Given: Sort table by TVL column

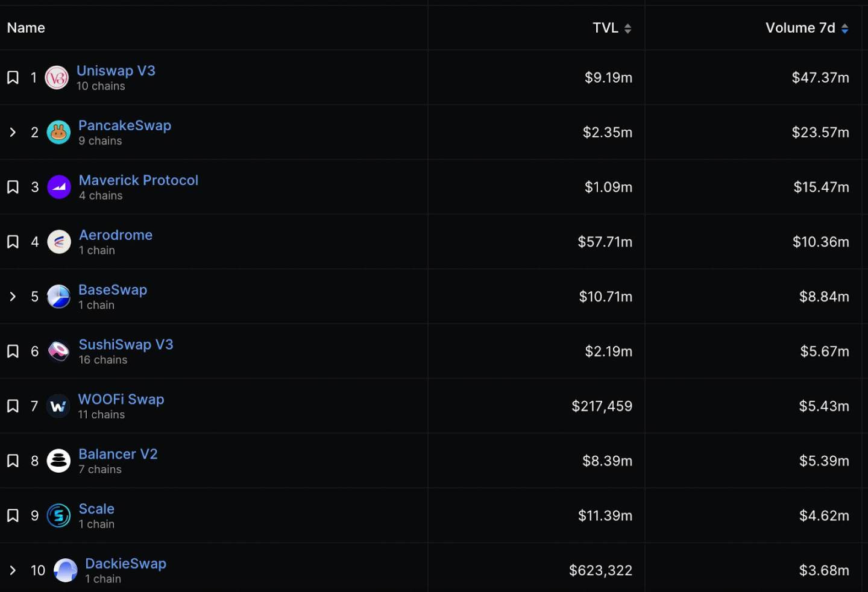Looking at the screenshot, I should pos(612,28).
